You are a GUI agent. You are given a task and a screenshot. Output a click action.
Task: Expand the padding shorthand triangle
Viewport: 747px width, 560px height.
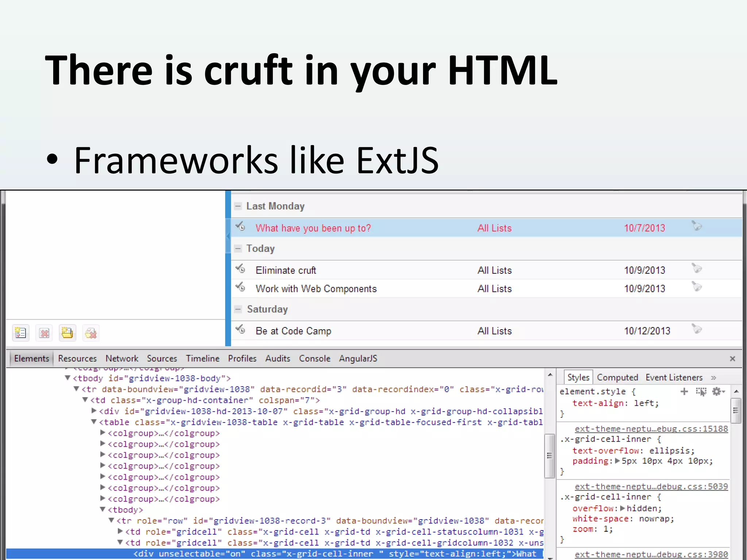(617, 461)
